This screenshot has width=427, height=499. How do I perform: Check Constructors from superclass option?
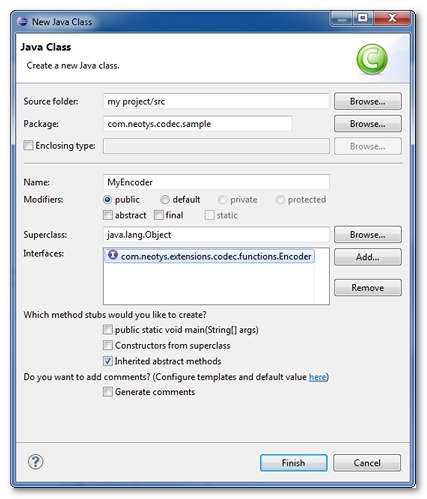tap(108, 345)
